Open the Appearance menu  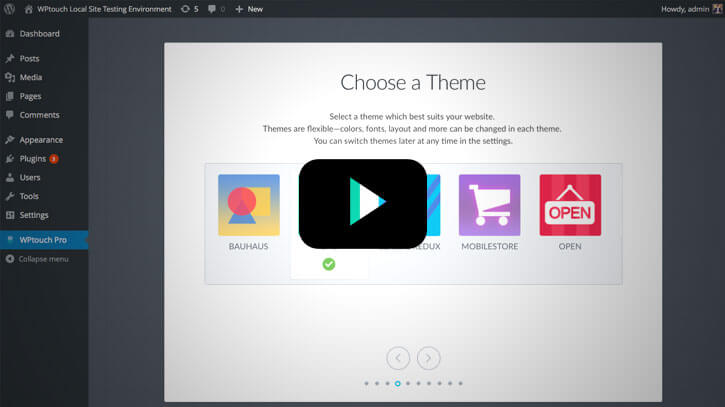(x=41, y=140)
